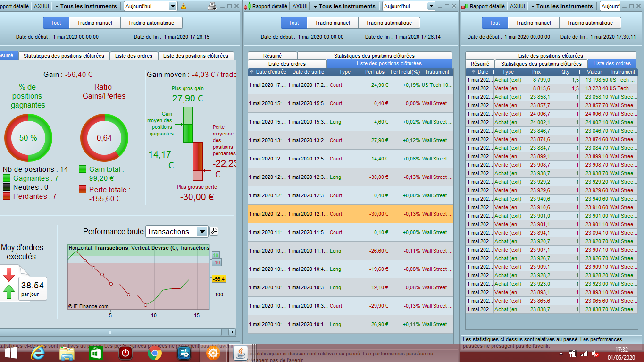
Task: Click the red Perte totale legend swatch
Action: [83, 189]
